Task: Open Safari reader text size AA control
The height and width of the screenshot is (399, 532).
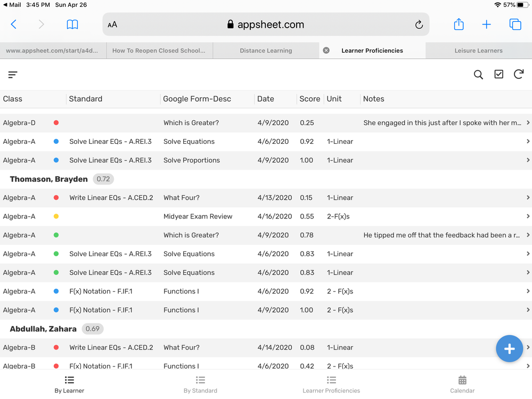Action: (112, 25)
